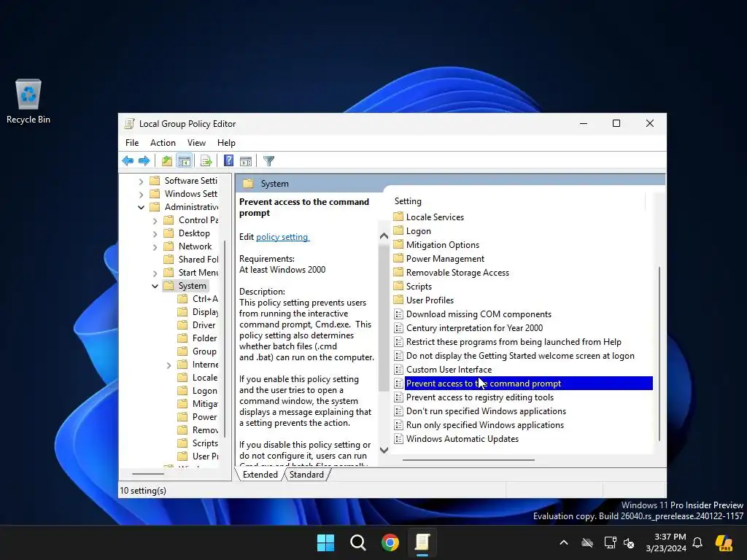747x560 pixels.
Task: Click the 'policy setting' edit link
Action: point(282,237)
